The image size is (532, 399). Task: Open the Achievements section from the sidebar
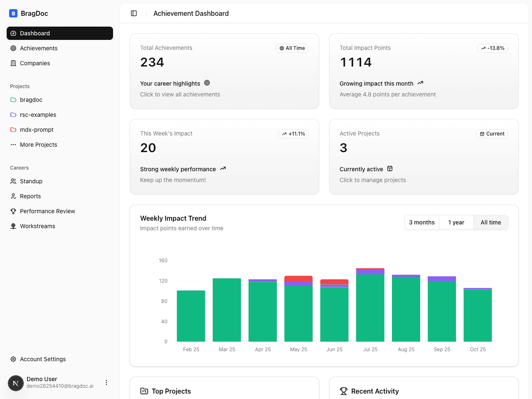(x=38, y=48)
